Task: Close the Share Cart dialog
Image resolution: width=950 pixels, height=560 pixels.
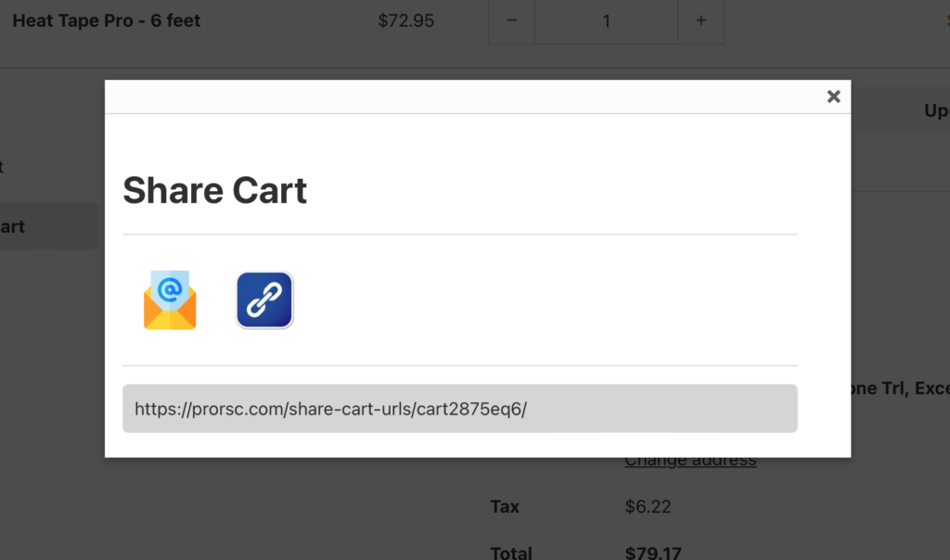Action: (x=834, y=96)
